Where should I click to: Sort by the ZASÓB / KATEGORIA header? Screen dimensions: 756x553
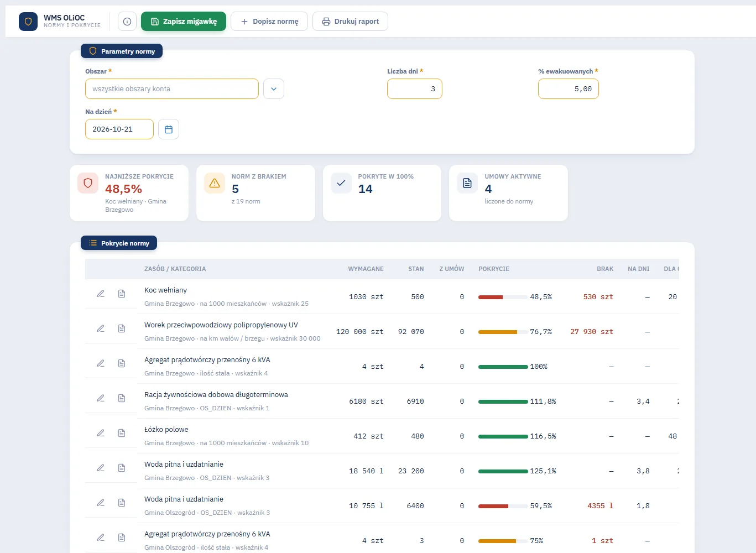pos(175,269)
